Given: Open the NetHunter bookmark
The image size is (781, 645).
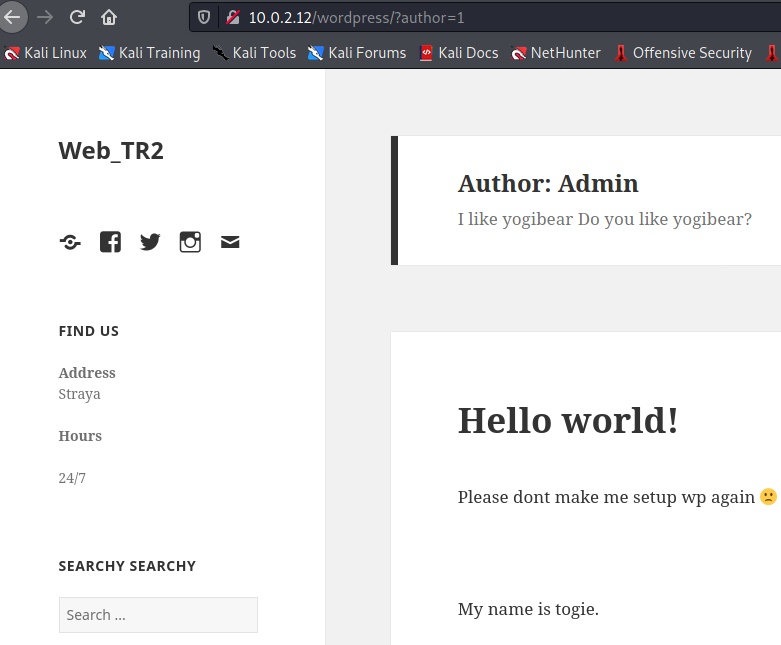Looking at the screenshot, I should 556,53.
